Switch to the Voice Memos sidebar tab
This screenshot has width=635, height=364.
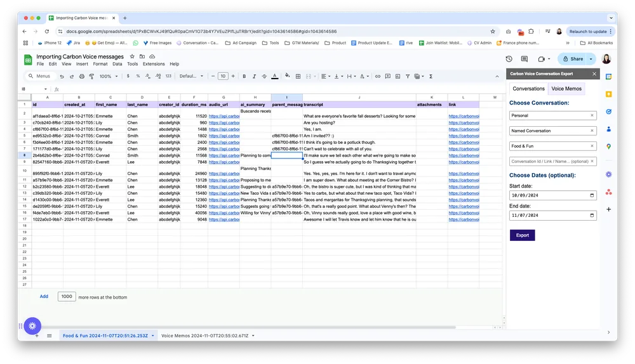566,89
